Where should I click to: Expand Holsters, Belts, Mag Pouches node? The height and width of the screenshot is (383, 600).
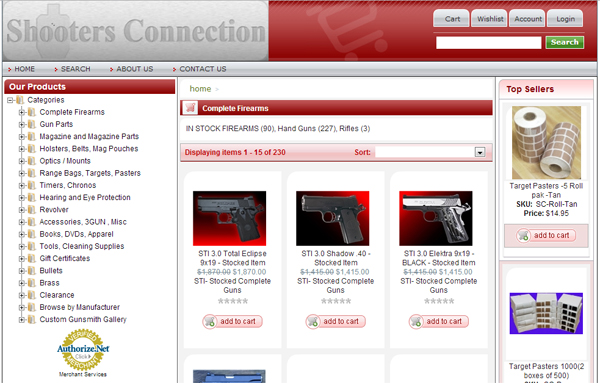(22, 149)
